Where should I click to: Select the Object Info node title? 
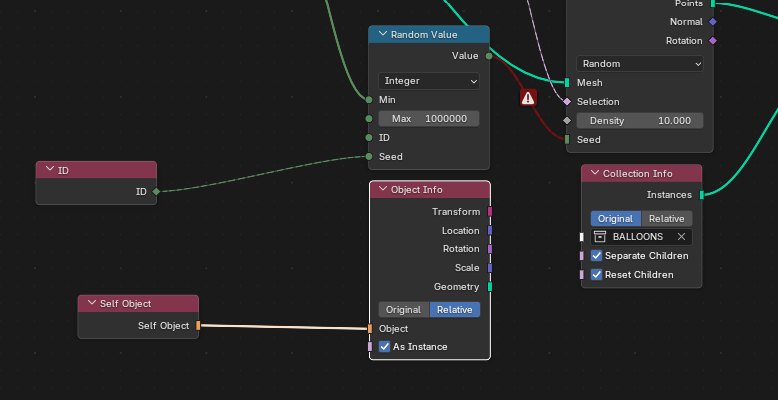(x=416, y=190)
